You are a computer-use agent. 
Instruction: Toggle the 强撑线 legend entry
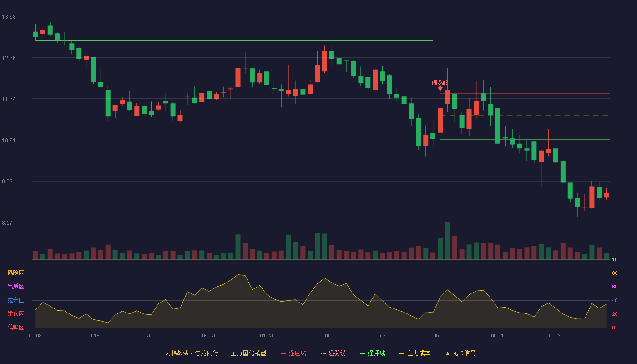373,353
